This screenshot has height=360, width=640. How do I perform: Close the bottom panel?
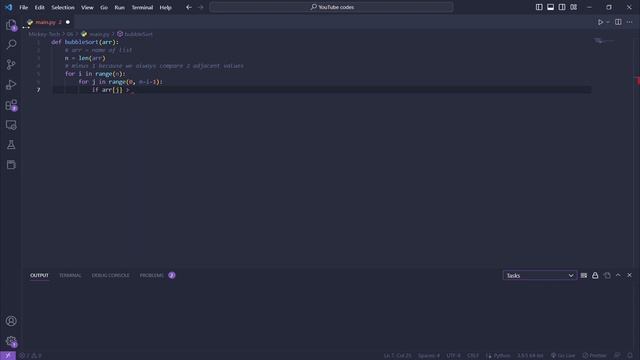629,276
